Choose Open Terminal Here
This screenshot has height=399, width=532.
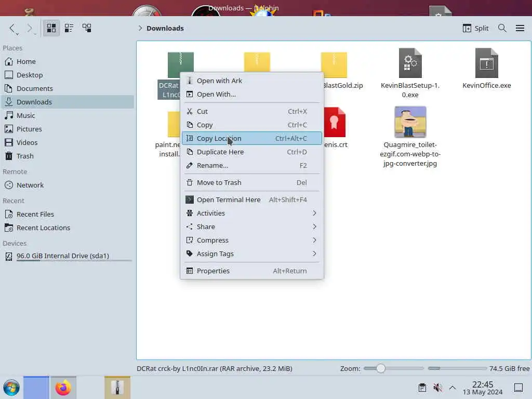pyautogui.click(x=252, y=199)
